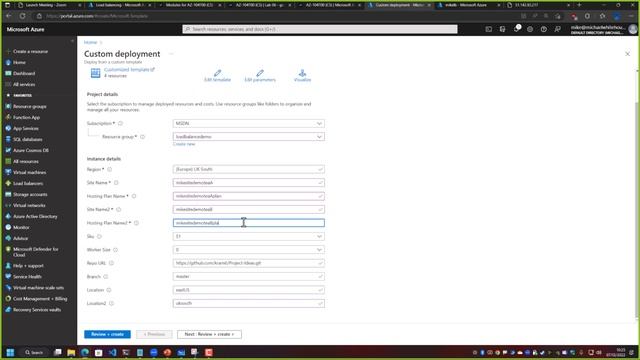Show info tooltip for Worker Size

point(116,250)
